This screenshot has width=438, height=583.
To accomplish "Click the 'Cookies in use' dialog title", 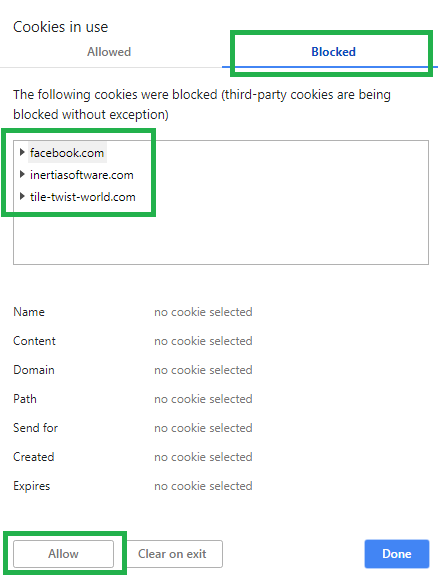I will tap(61, 27).
